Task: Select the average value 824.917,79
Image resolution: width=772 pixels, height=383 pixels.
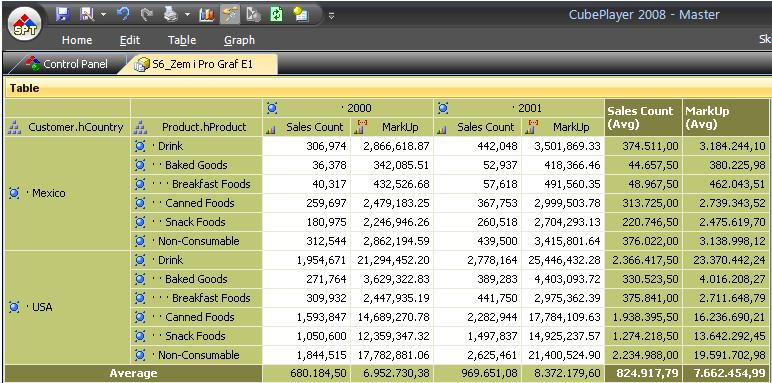Action: pyautogui.click(x=643, y=374)
